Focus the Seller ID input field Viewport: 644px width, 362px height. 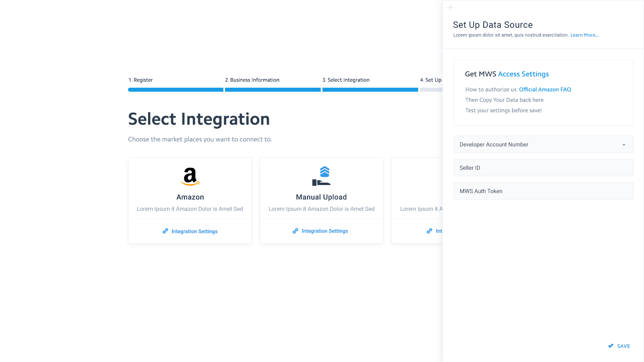(543, 168)
